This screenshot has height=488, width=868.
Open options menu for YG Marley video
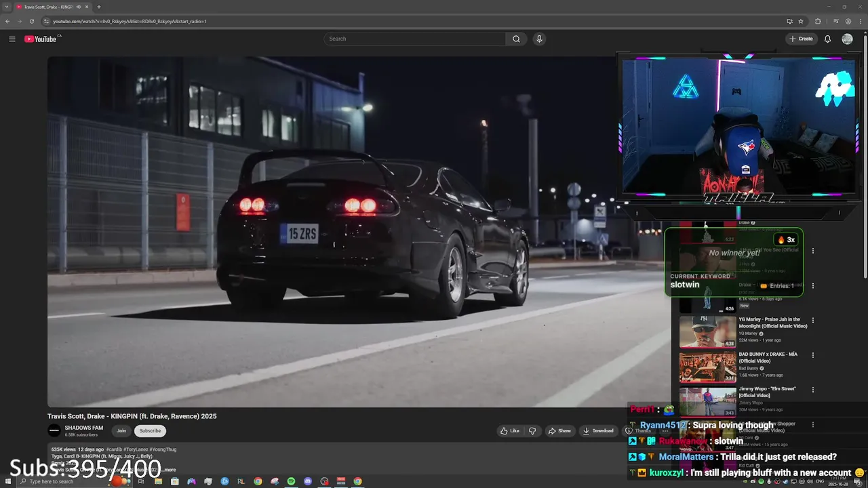pos(813,320)
